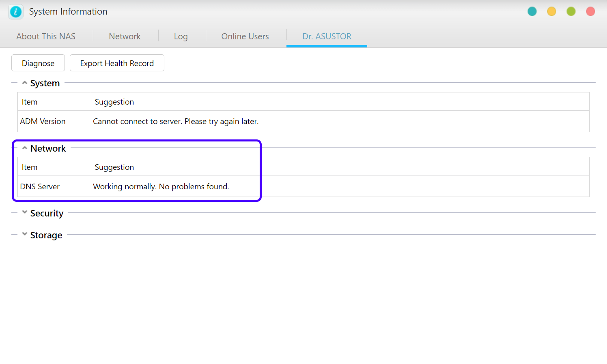Image resolution: width=607 pixels, height=364 pixels.
Task: Select the DNS Server row item
Action: [40, 186]
